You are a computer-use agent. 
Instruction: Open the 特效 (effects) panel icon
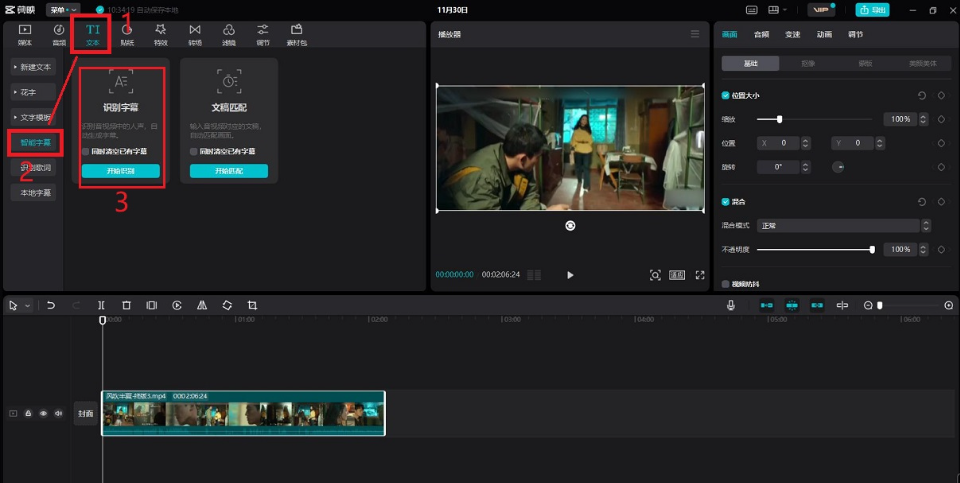(x=161, y=35)
